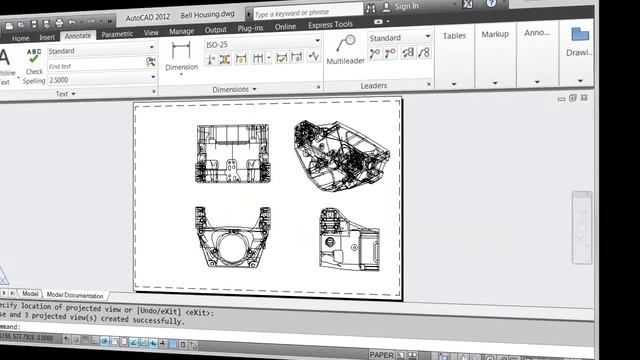
Task: Open the ISO-25 dimension style dropdown
Action: [x=317, y=41]
